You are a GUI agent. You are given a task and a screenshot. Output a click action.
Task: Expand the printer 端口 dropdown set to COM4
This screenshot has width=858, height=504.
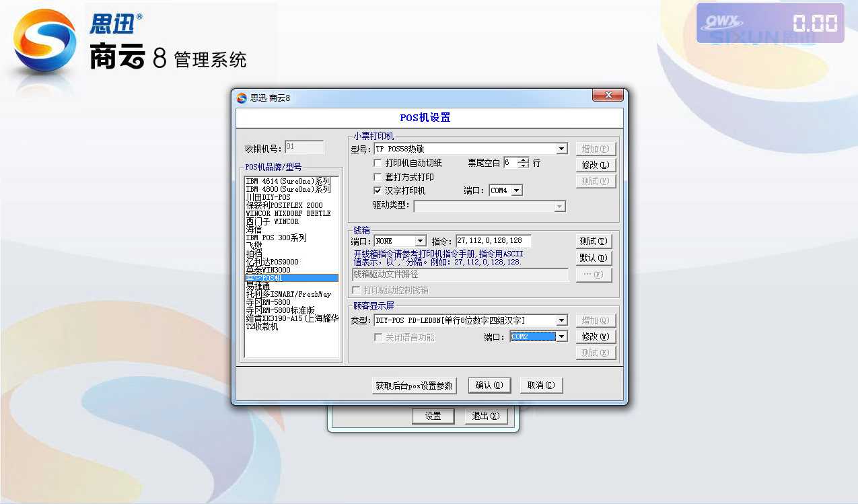[x=516, y=190]
